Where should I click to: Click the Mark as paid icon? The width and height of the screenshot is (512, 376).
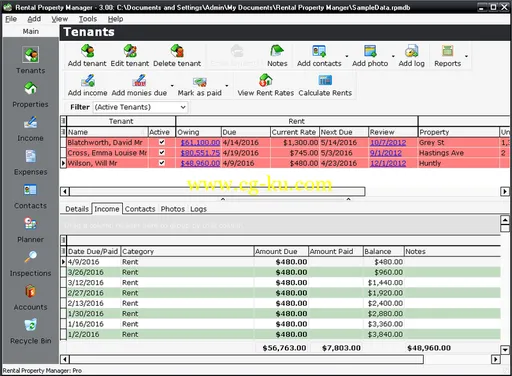tap(199, 85)
